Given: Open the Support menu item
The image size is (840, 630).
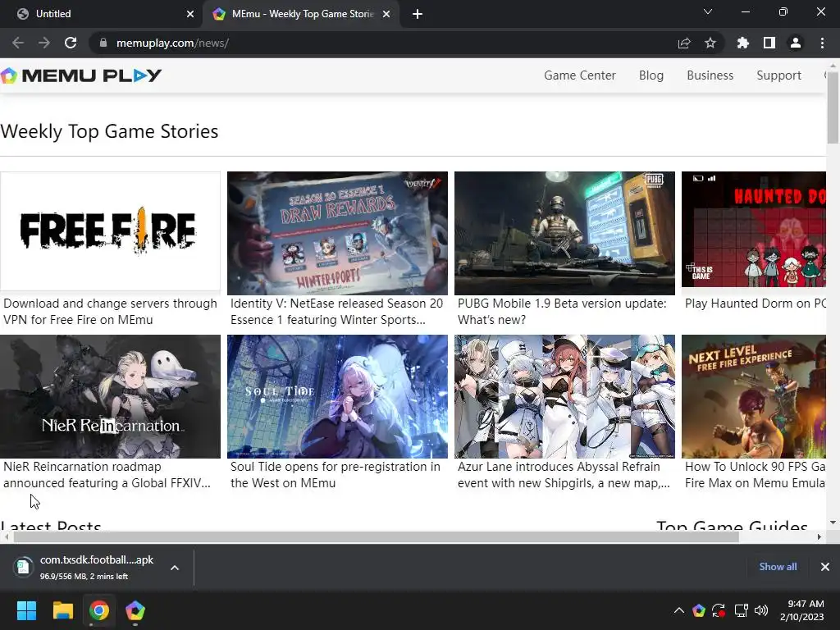Looking at the screenshot, I should pos(778,75).
